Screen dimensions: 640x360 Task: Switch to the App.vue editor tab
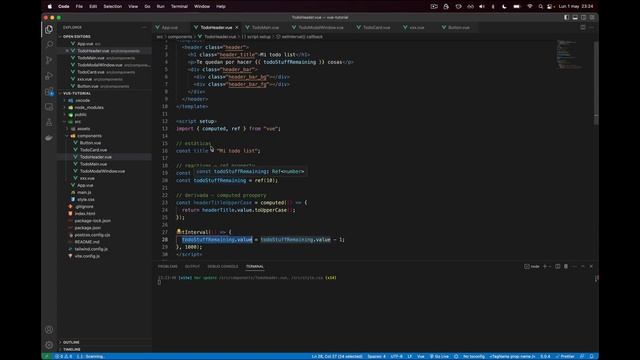(x=169, y=27)
